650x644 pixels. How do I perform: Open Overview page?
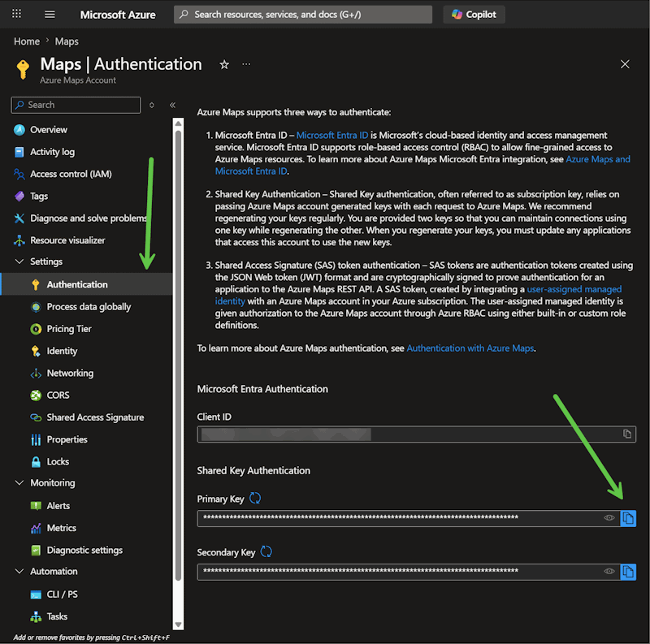[49, 130]
